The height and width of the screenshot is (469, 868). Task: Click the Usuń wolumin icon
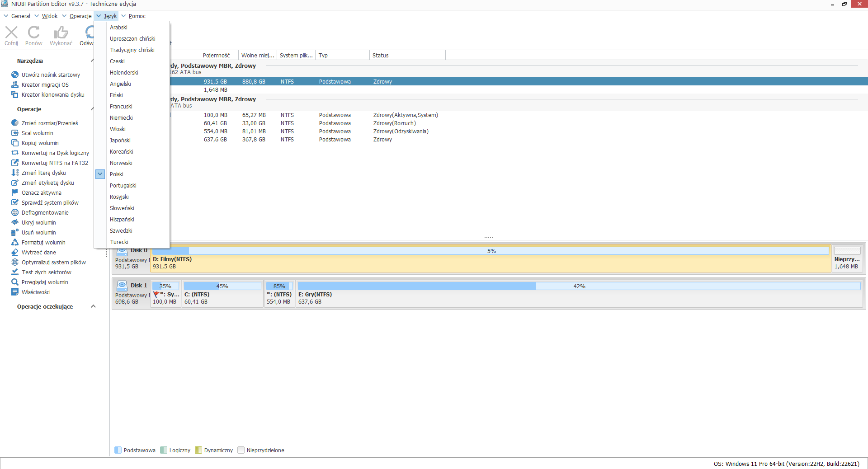pyautogui.click(x=15, y=232)
